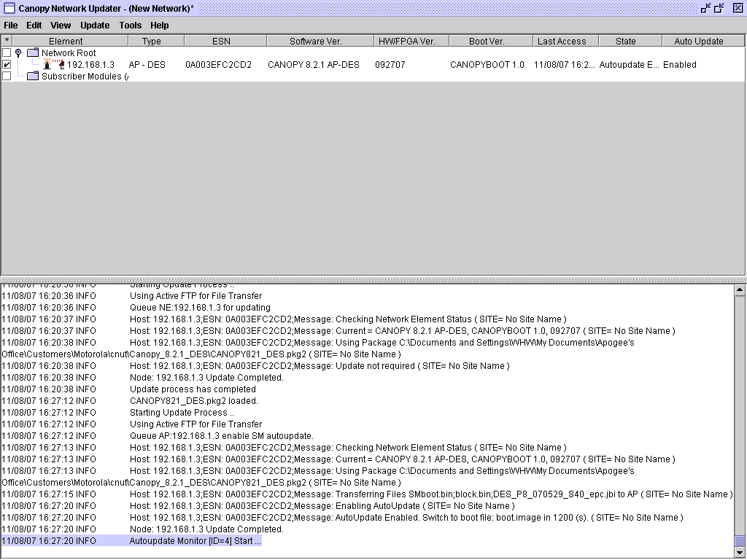The image size is (747, 560).
Task: Click the Auto Update column header
Action: [x=698, y=42]
